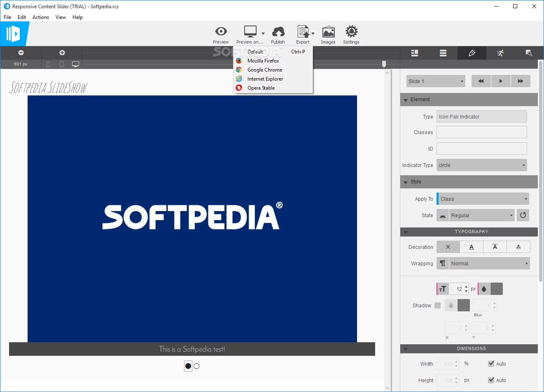The height and width of the screenshot is (392, 544).
Task: Click the text color droplet icon
Action: pos(484,289)
